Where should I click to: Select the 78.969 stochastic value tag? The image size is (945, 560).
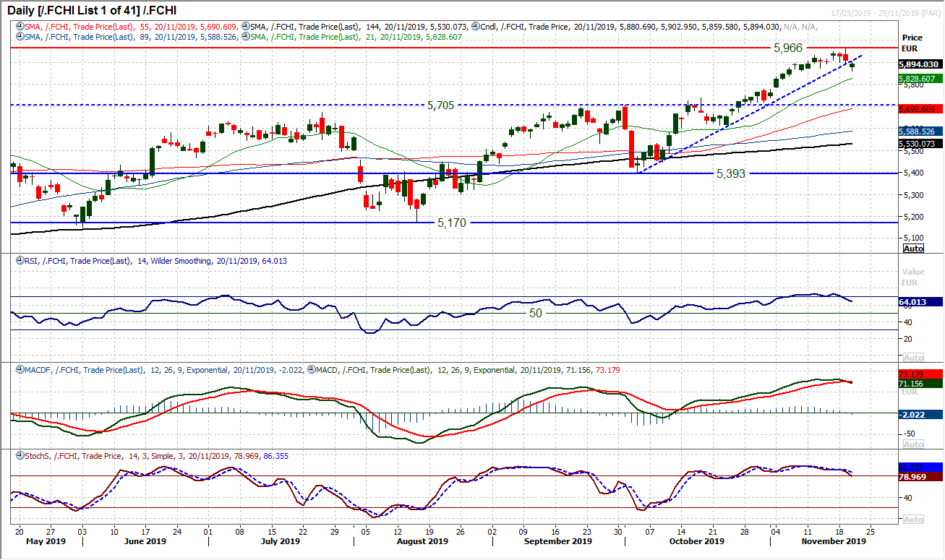(x=920, y=477)
